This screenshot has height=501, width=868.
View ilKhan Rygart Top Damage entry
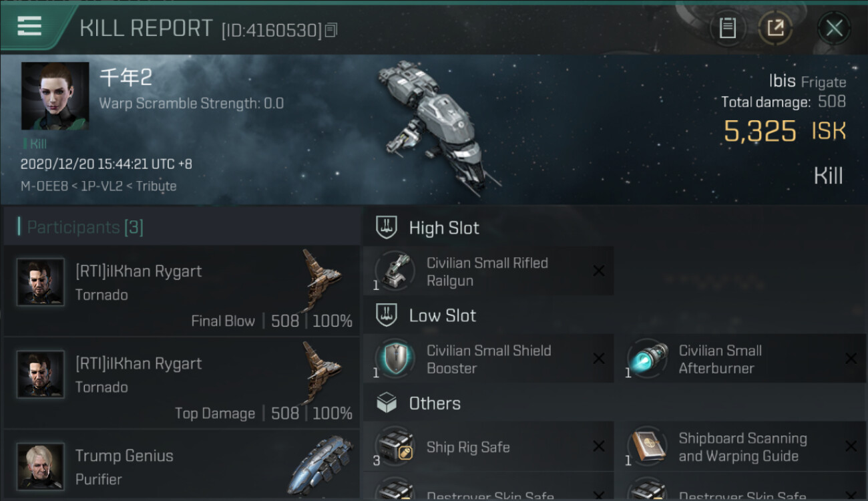coord(180,383)
